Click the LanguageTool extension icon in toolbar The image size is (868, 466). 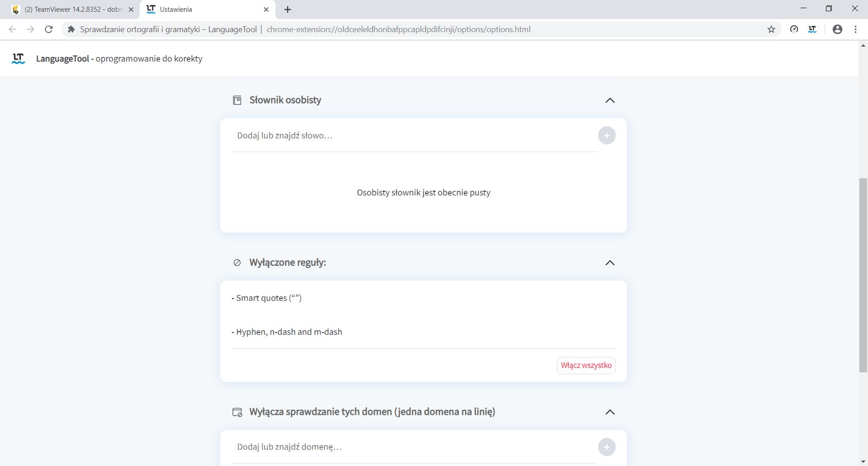[812, 29]
